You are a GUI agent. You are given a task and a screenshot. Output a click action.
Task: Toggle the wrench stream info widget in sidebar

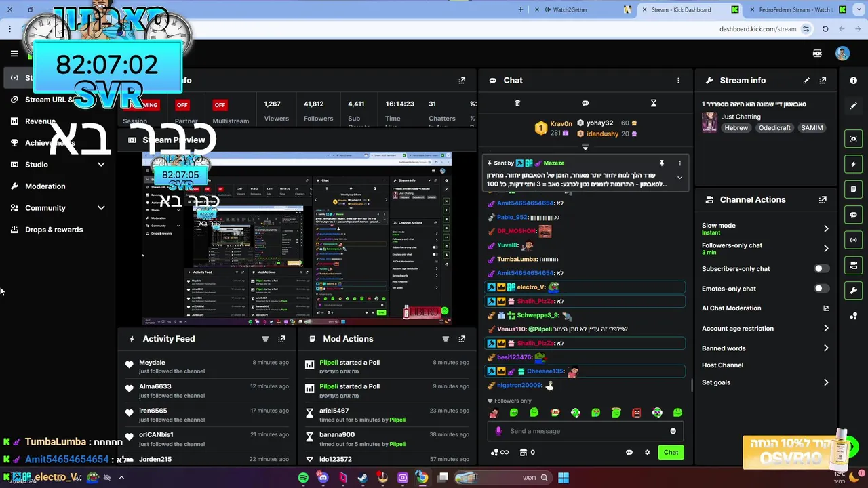pos(853,290)
